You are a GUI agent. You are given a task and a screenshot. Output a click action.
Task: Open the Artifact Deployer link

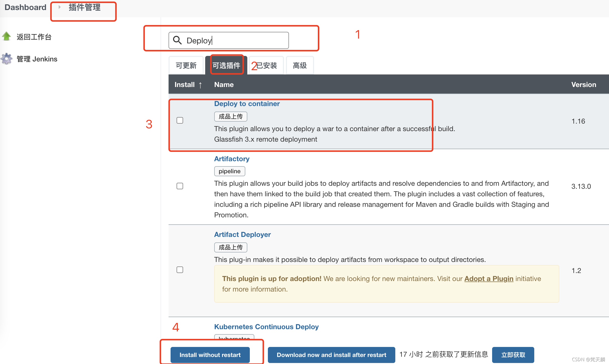(x=243, y=234)
